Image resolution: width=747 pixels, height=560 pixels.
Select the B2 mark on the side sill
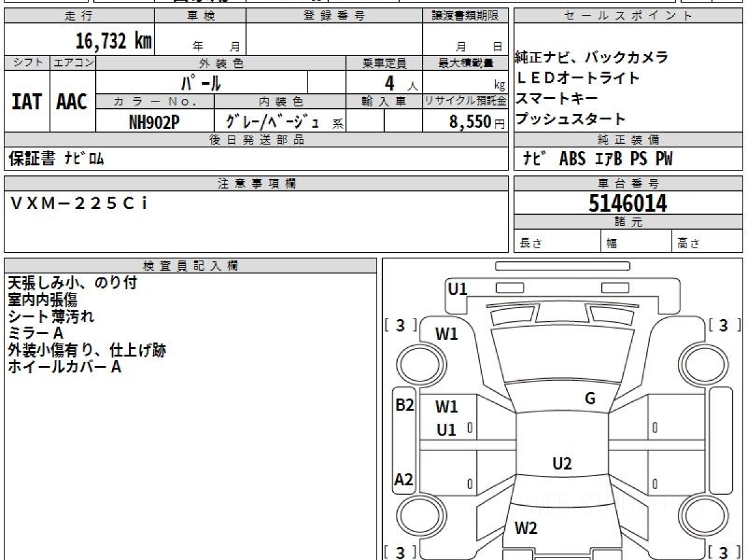405,405
